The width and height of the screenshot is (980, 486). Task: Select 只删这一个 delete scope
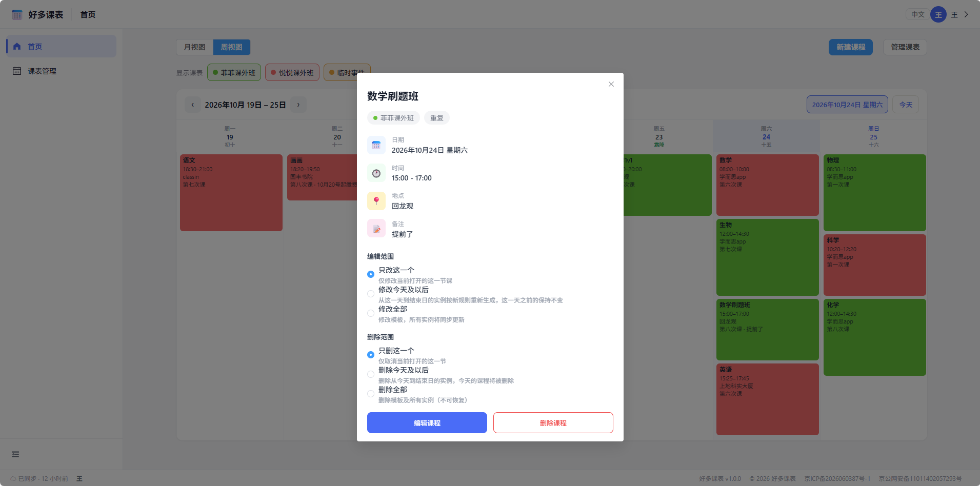(371, 355)
